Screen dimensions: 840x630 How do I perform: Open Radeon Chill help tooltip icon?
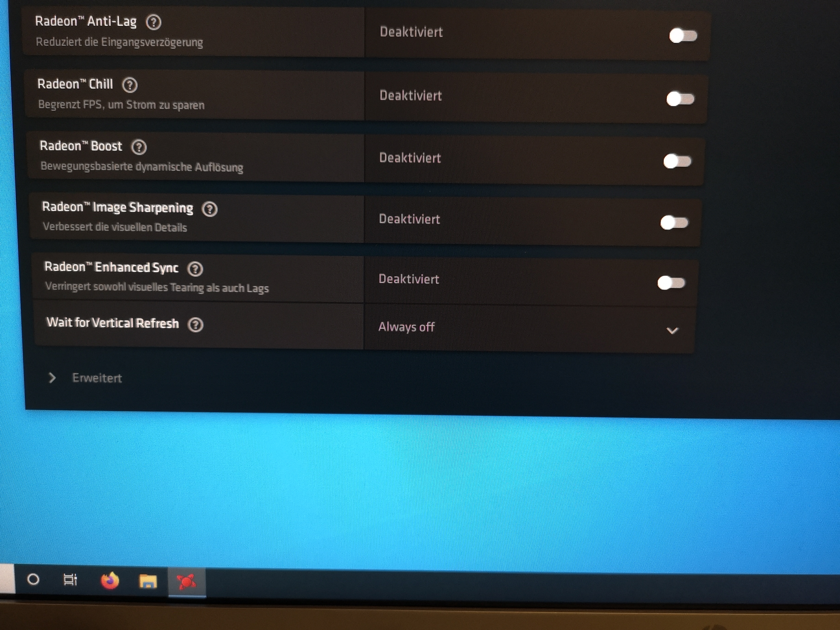pyautogui.click(x=130, y=85)
